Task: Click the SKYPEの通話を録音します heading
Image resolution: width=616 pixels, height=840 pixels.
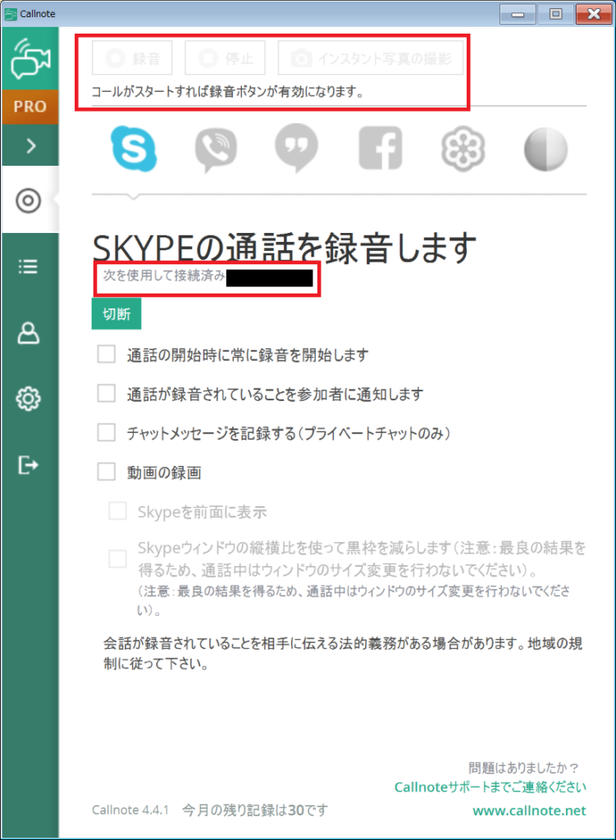Action: click(x=285, y=248)
